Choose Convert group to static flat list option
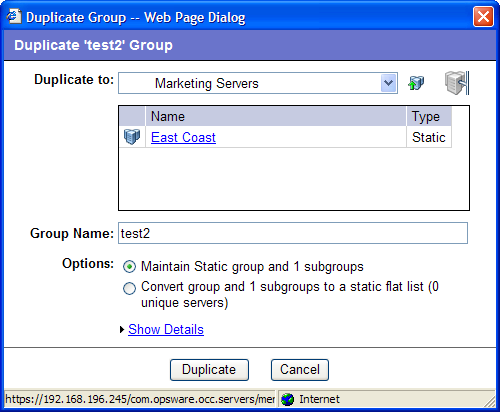 pyautogui.click(x=129, y=288)
